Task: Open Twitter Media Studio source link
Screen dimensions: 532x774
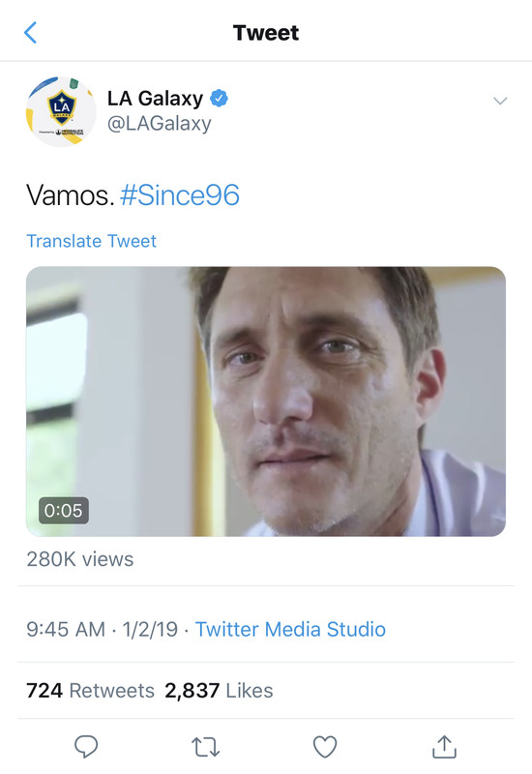Action: coord(291,630)
